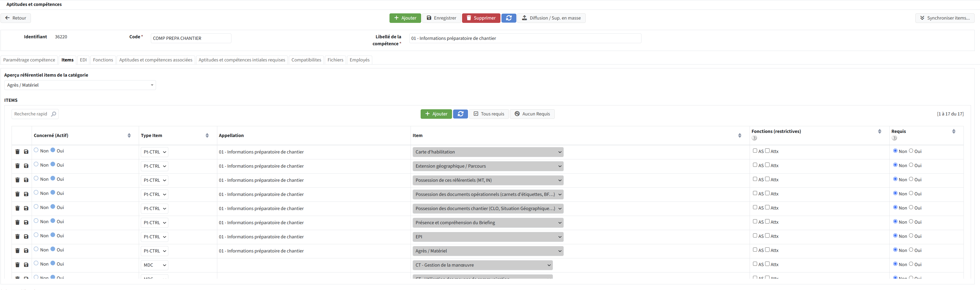Screen dimensions: 980x290
Task: Select Non for Concerné in first row
Action: click(x=36, y=150)
